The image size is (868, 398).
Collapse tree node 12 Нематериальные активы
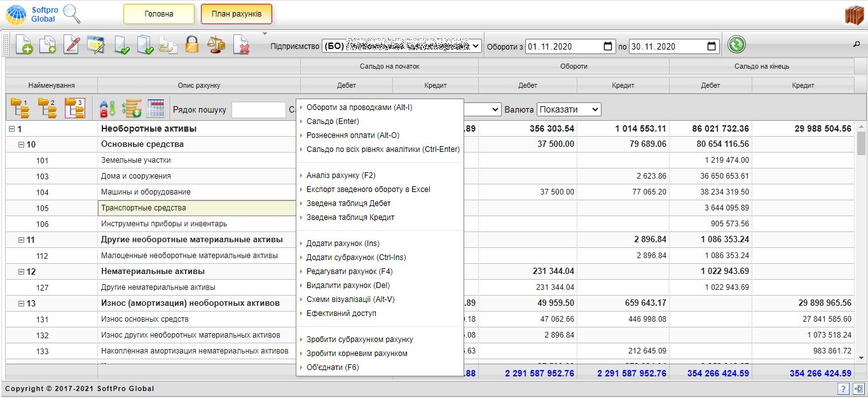(x=21, y=272)
